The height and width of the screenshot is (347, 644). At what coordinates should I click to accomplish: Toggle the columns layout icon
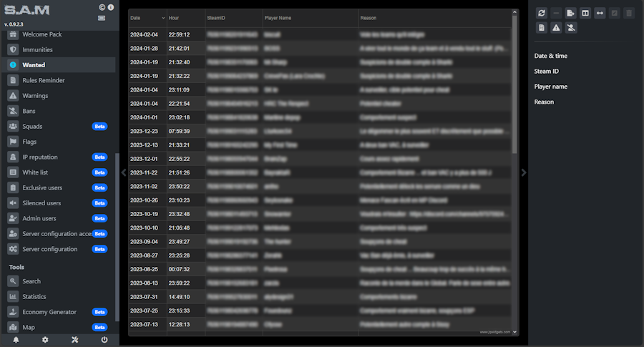click(585, 13)
